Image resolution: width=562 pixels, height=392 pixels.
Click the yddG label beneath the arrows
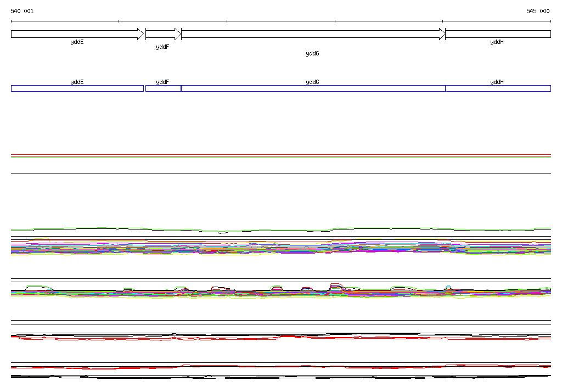(x=312, y=54)
